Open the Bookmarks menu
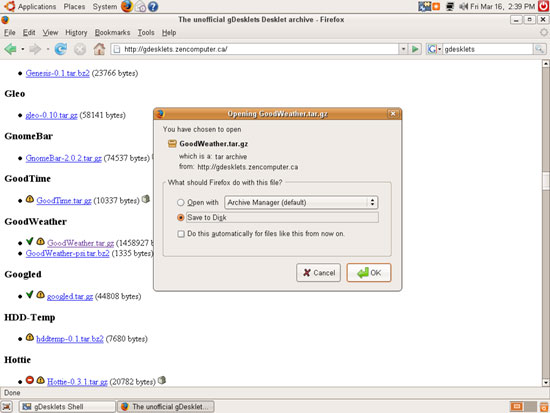The height and width of the screenshot is (413, 550). tap(112, 33)
